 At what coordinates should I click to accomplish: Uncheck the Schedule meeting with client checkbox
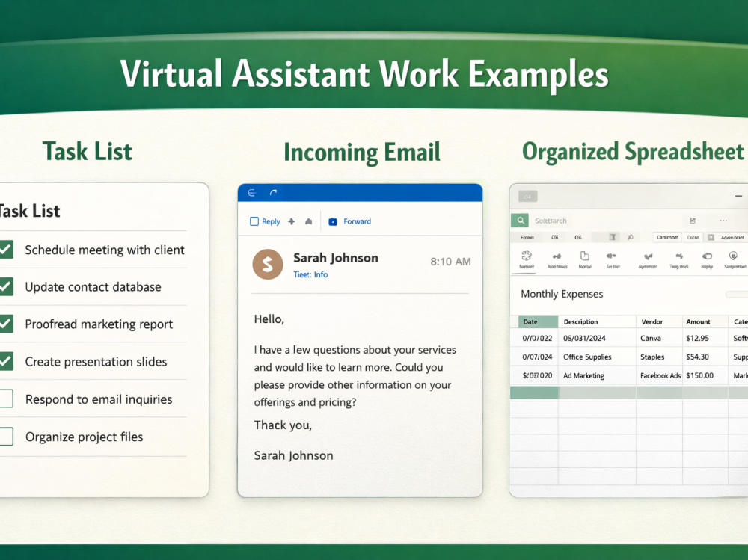point(6,250)
